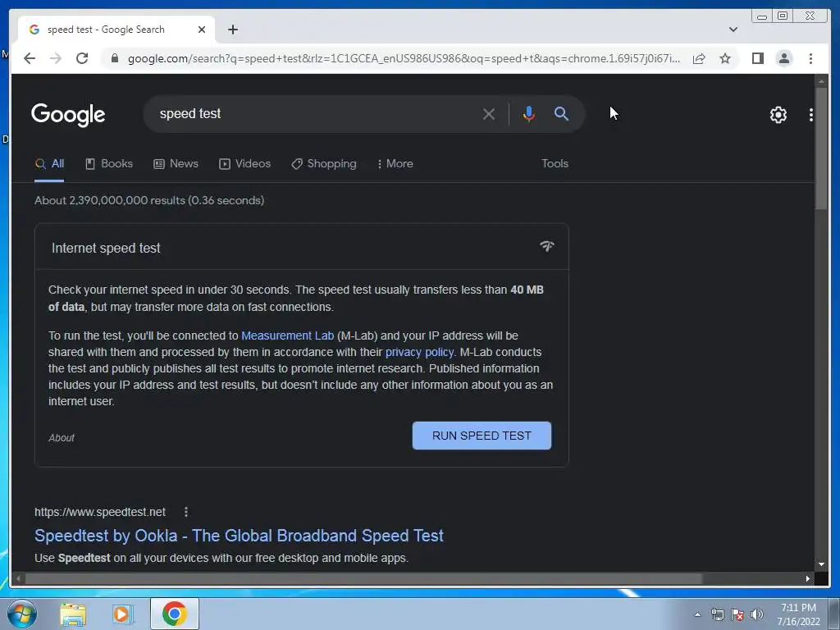840x630 pixels.
Task: Expand the tab search dropdown arrow
Action: point(733,30)
